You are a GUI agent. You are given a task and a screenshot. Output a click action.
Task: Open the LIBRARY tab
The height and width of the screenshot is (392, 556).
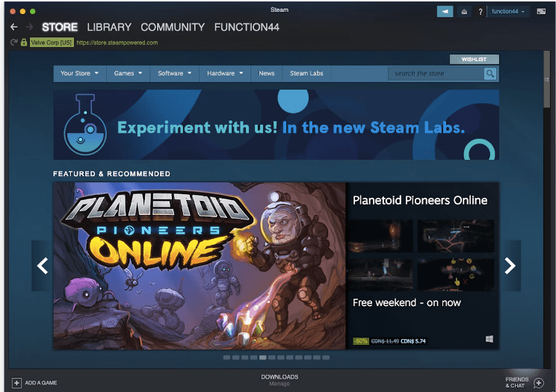[109, 28]
